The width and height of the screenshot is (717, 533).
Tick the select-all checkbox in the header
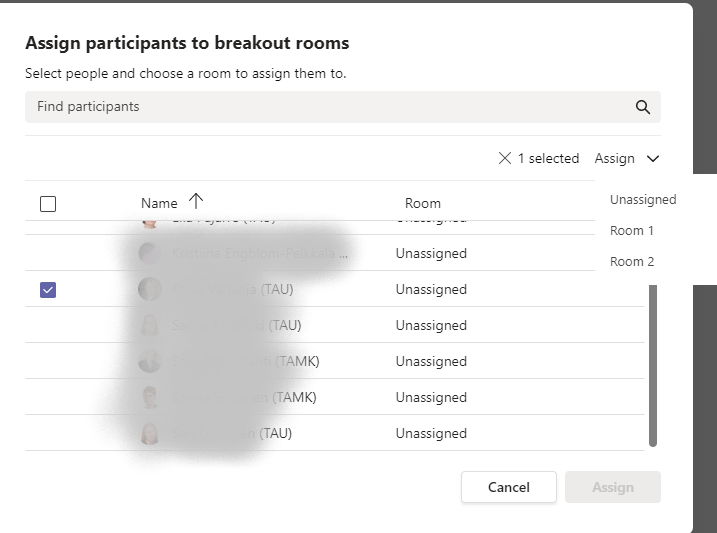(48, 204)
